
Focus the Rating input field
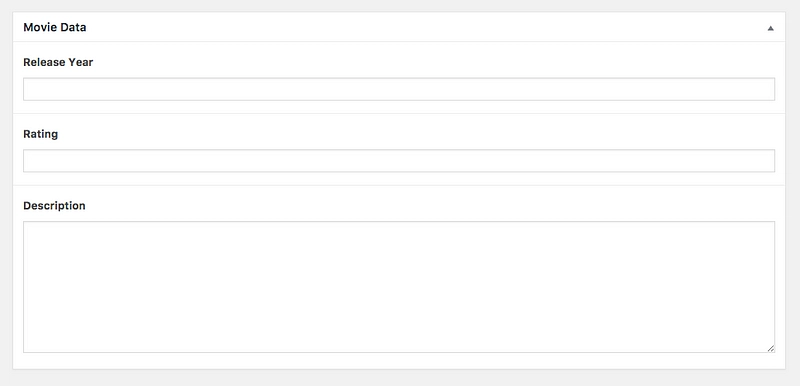pyautogui.click(x=399, y=161)
